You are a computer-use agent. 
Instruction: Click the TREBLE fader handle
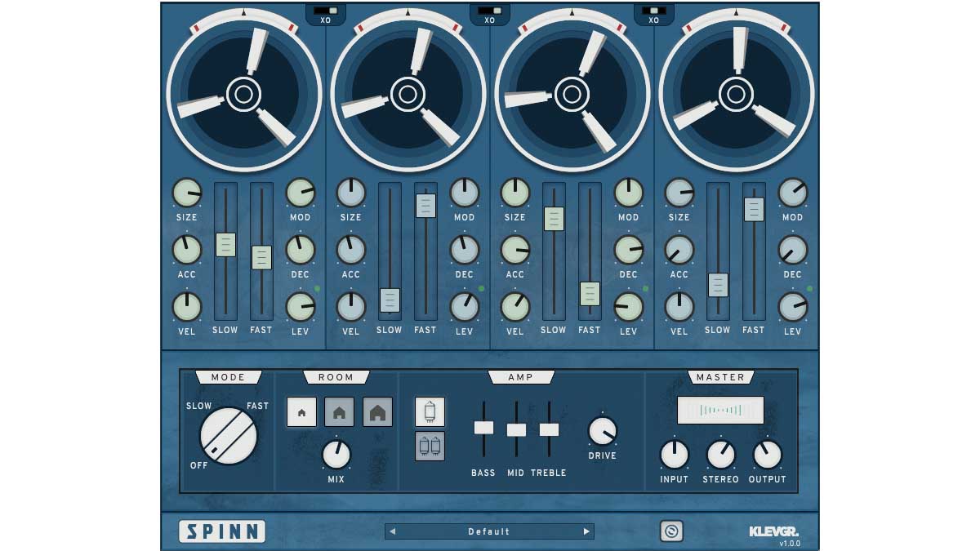point(550,429)
